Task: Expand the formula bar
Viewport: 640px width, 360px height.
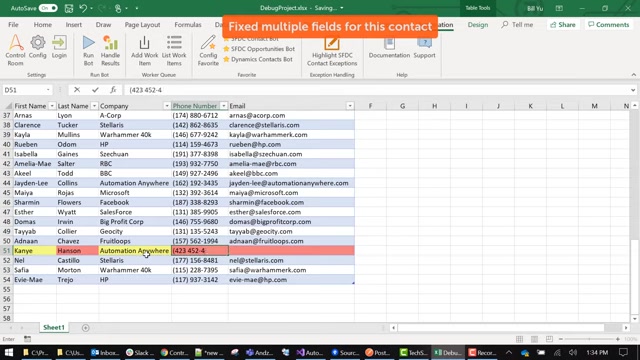Action: point(633,90)
